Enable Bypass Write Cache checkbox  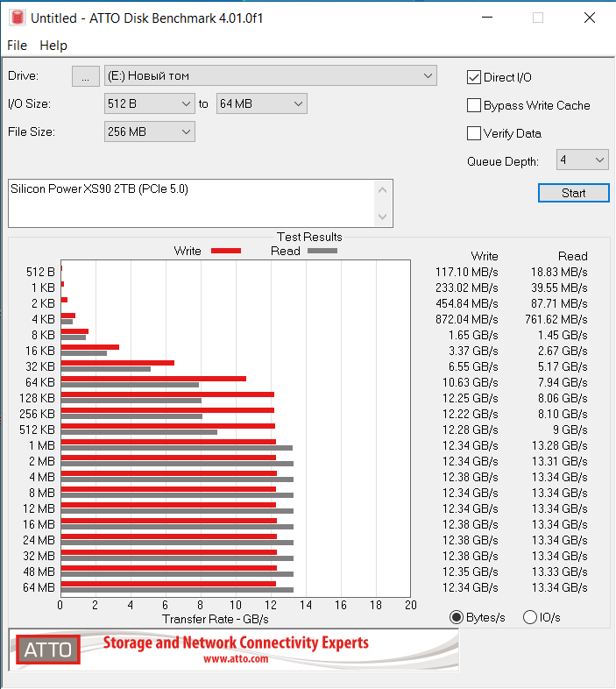tap(474, 105)
